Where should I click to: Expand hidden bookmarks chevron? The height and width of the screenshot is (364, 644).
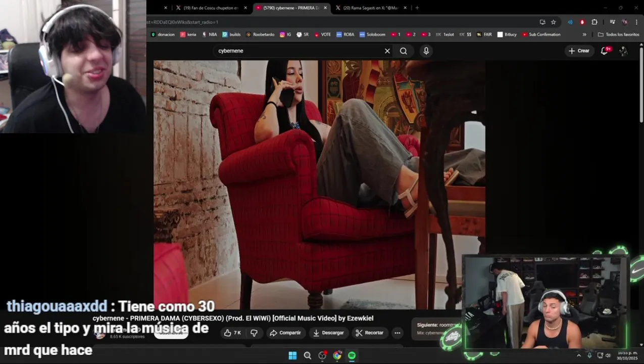coord(584,34)
